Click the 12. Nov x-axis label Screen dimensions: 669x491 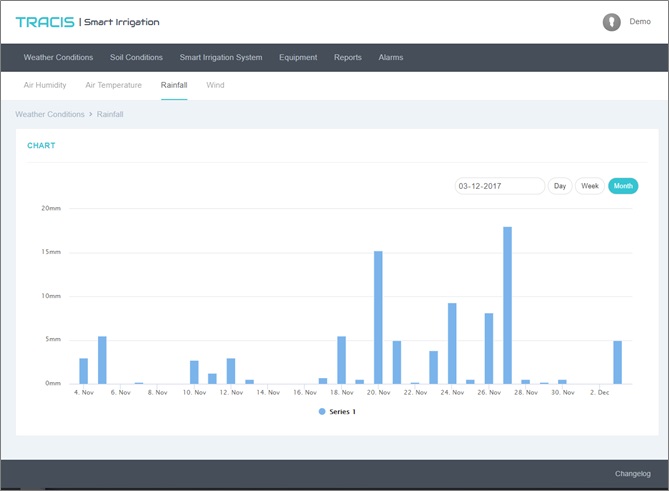(231, 392)
